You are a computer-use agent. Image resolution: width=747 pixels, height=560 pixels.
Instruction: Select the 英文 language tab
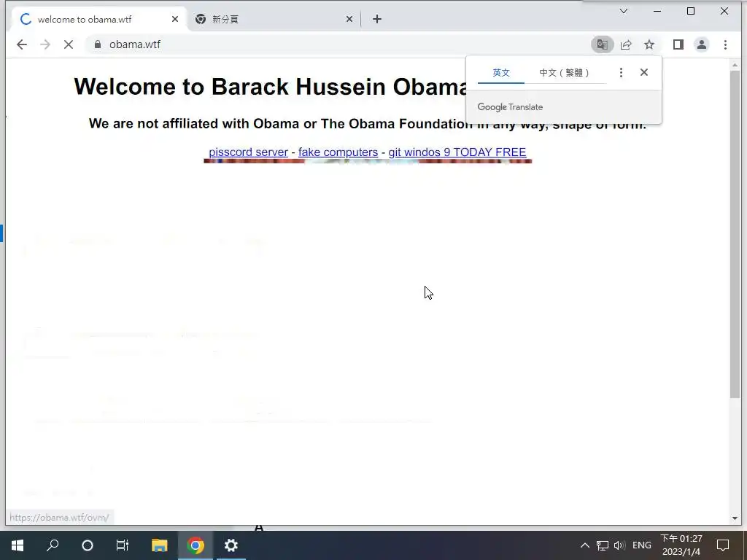pos(501,73)
